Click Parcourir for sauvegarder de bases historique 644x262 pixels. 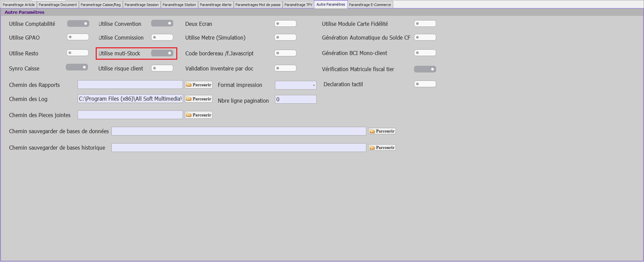pos(382,148)
